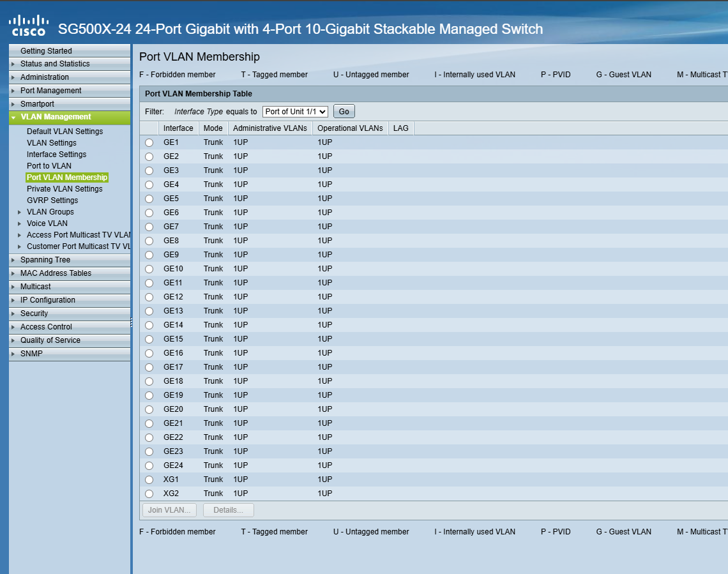The height and width of the screenshot is (574, 728).
Task: Click the Go filter button
Action: click(344, 110)
